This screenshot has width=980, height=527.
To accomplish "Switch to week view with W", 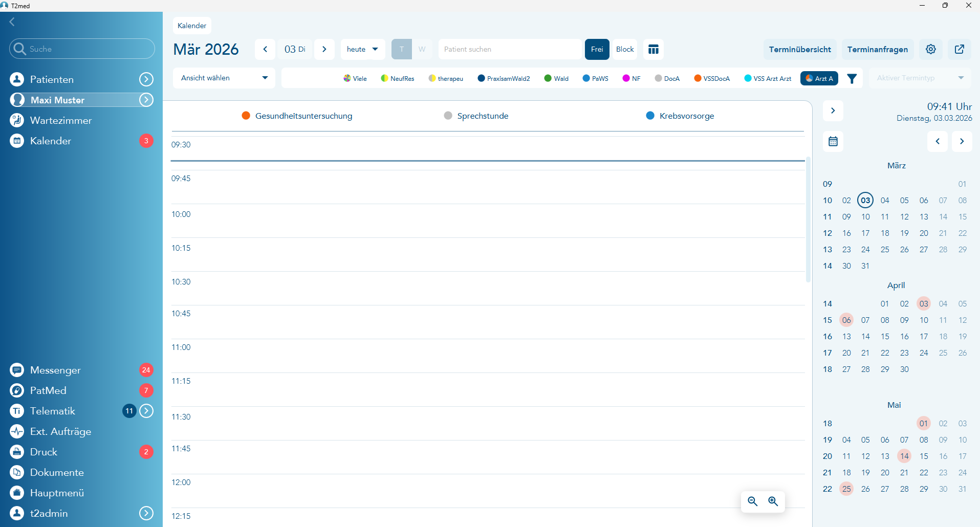I will (x=422, y=49).
